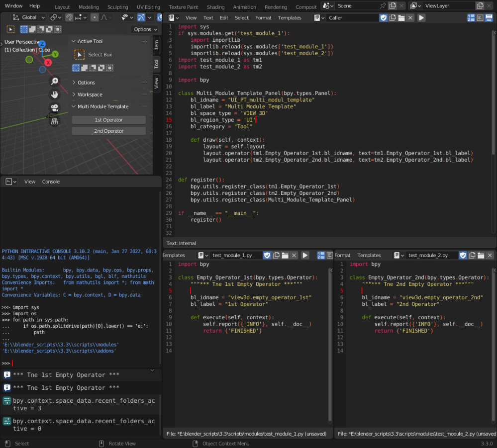Toggle proportional editing in the viewport header

95,17
